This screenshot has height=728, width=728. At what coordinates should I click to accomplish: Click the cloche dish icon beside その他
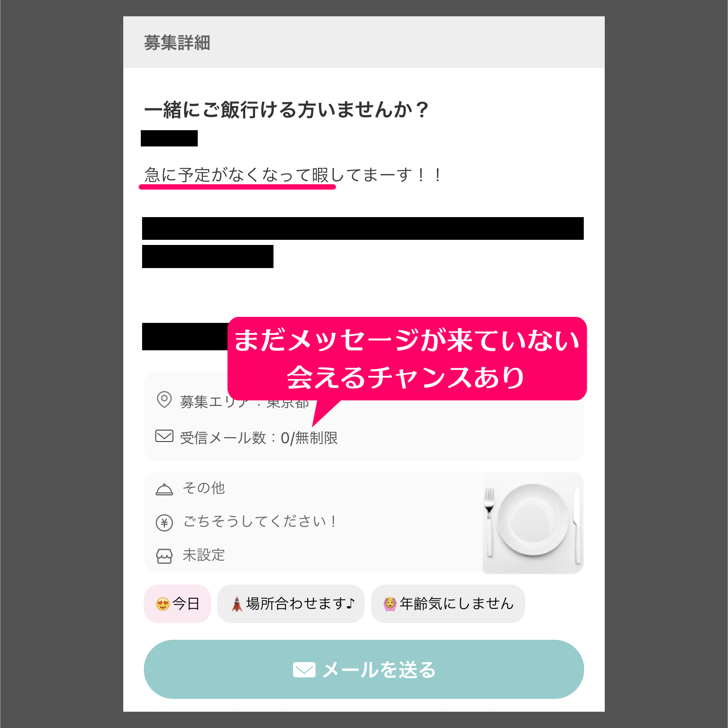[164, 489]
